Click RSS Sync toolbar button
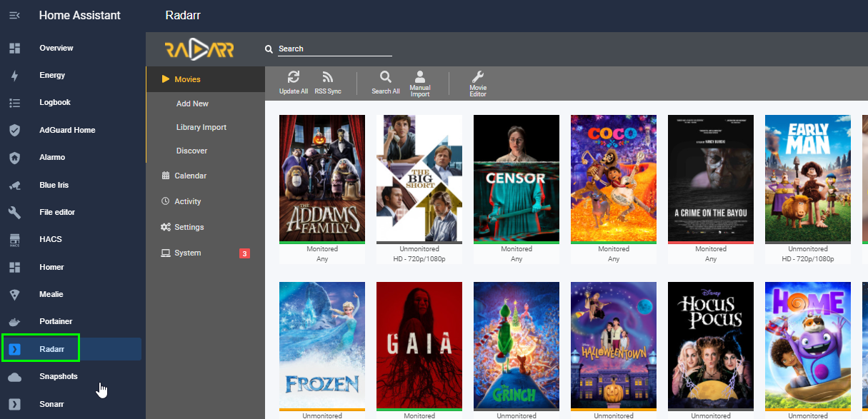 coord(328,83)
